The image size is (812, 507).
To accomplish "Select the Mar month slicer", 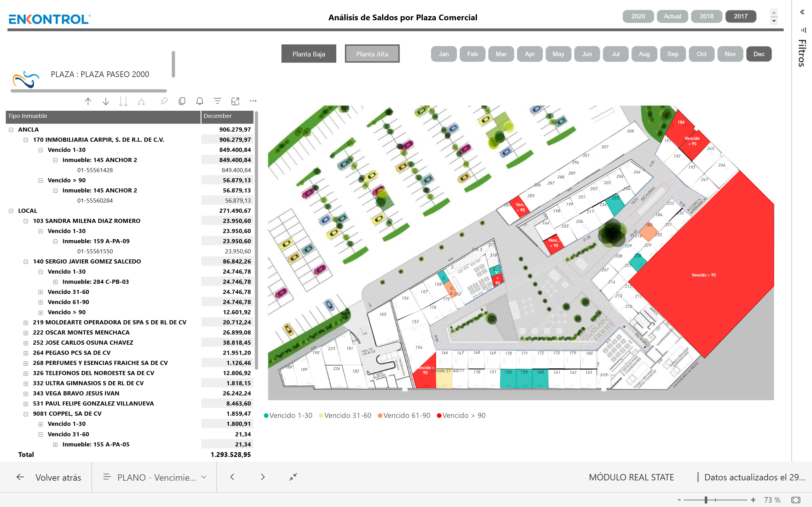I will (x=501, y=54).
